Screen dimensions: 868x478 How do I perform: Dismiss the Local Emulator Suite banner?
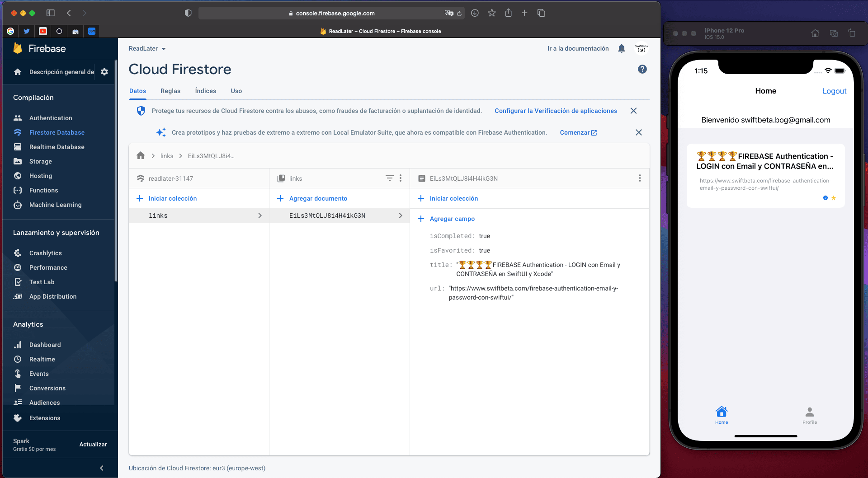click(x=638, y=132)
